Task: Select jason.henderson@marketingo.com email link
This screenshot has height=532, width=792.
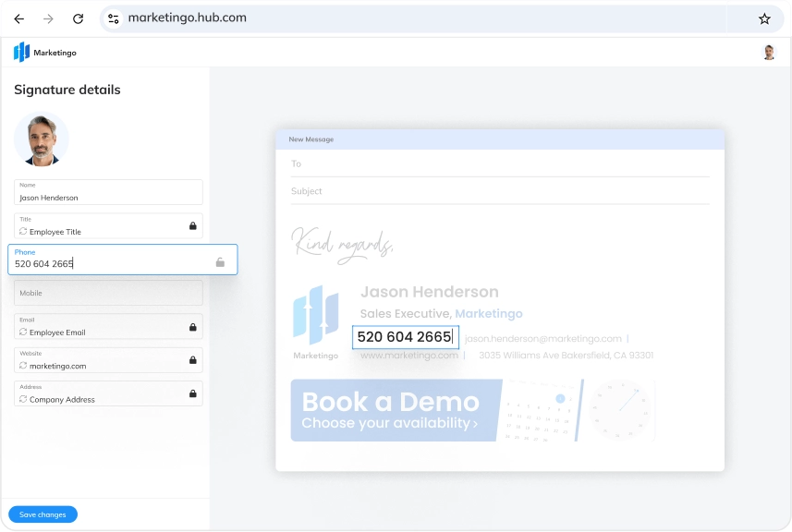Action: point(543,338)
